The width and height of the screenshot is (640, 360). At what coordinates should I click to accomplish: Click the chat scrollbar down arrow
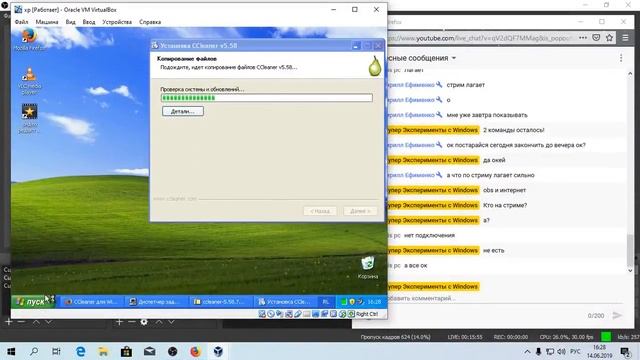pyautogui.click(x=630, y=270)
